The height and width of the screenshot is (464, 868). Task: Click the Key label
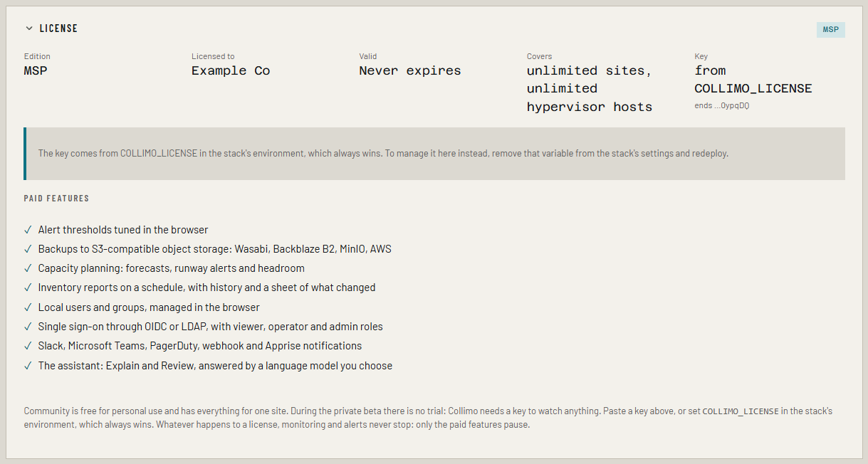(x=701, y=56)
